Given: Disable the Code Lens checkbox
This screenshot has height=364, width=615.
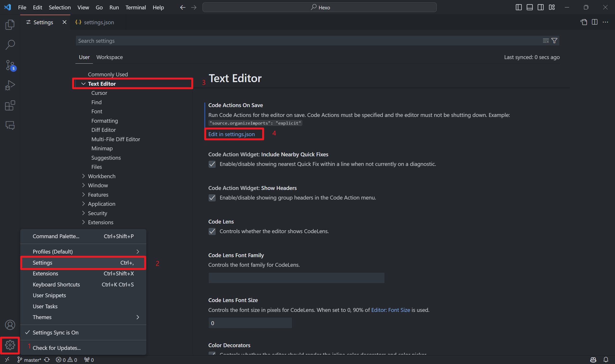Looking at the screenshot, I should coord(212,231).
